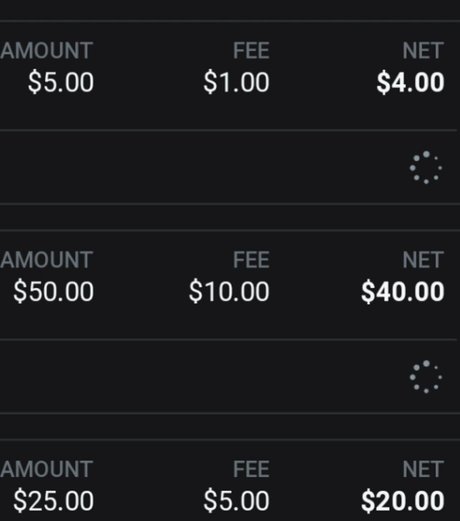Click the FEE label in the $25.00 transaction
Image resolution: width=460 pixels, height=521 pixels.
point(251,469)
